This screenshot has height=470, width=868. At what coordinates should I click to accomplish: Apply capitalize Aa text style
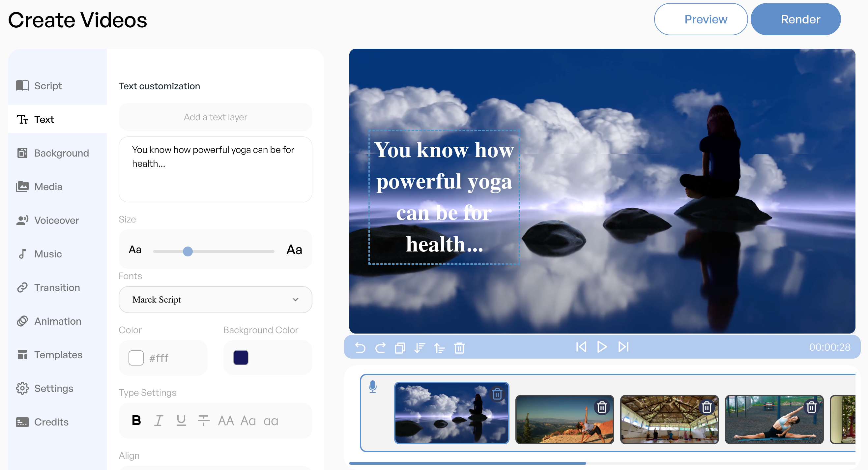point(248,421)
